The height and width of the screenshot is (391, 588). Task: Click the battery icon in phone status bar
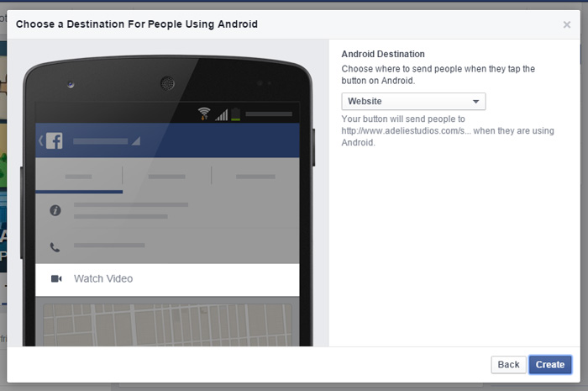click(x=236, y=114)
